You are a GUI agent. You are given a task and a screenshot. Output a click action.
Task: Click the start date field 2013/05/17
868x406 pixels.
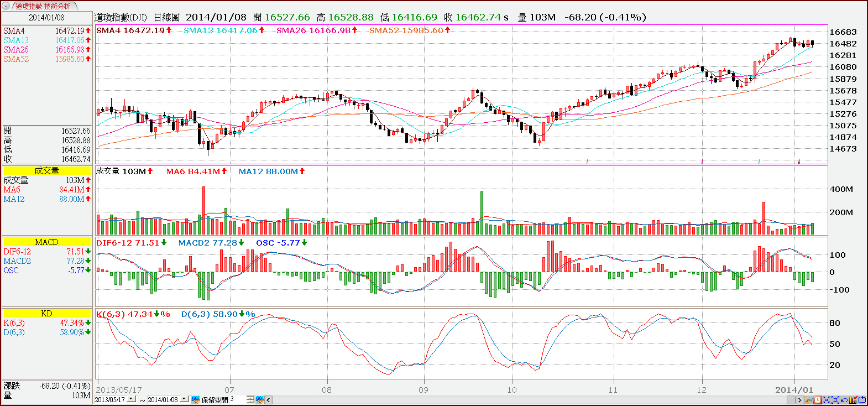click(x=110, y=399)
